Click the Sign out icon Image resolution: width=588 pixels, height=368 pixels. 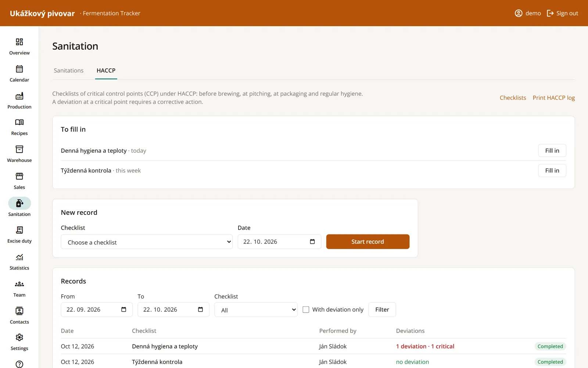pos(550,13)
